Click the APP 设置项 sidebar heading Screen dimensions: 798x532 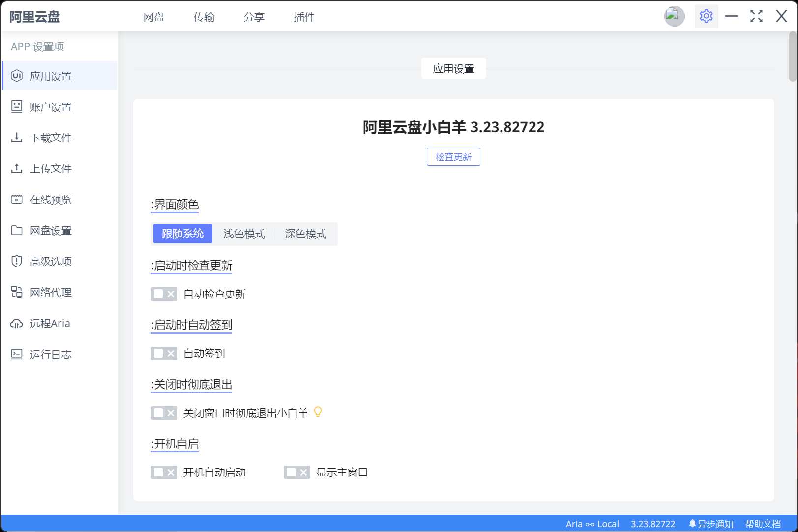point(37,46)
